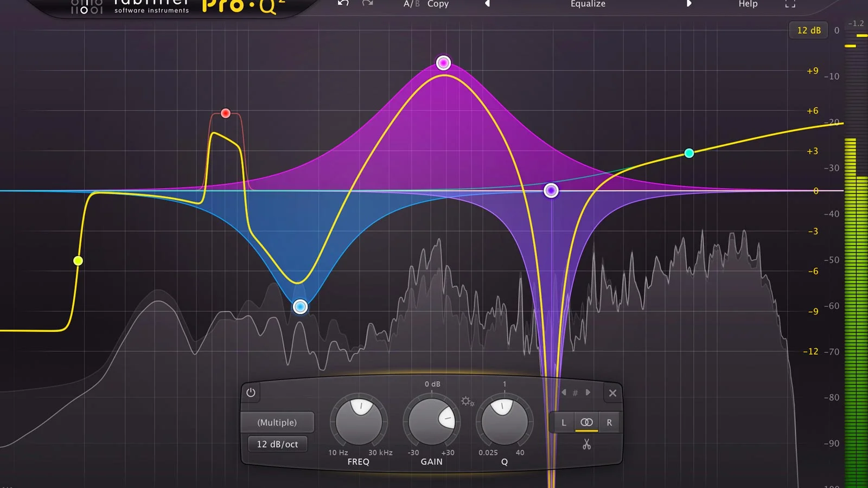Screen dimensions: 868x488
Task: Click the scissors split-band icon
Action: click(x=586, y=445)
